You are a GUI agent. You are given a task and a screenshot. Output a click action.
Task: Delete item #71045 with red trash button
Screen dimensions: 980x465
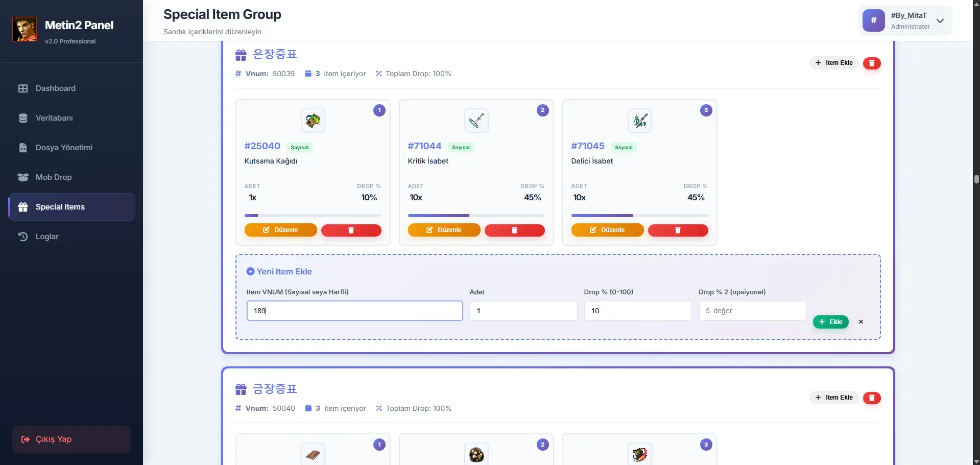click(x=678, y=230)
